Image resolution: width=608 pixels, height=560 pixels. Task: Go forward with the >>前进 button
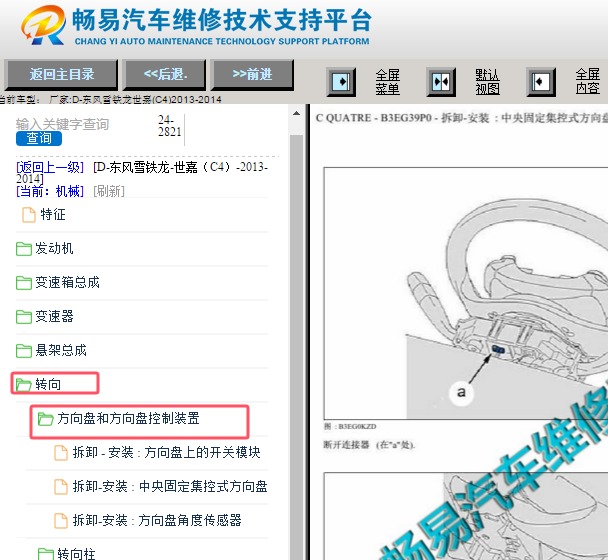[x=252, y=74]
